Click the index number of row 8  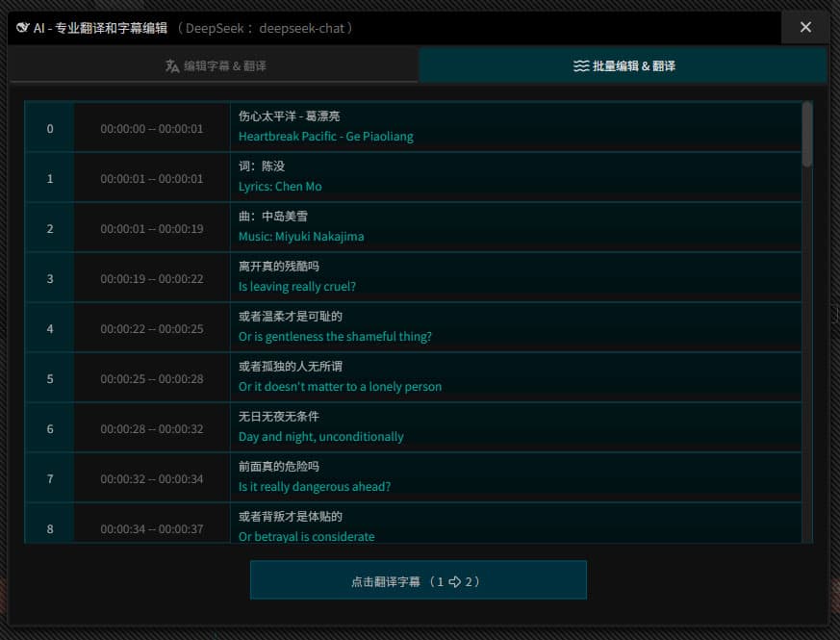coord(49,527)
